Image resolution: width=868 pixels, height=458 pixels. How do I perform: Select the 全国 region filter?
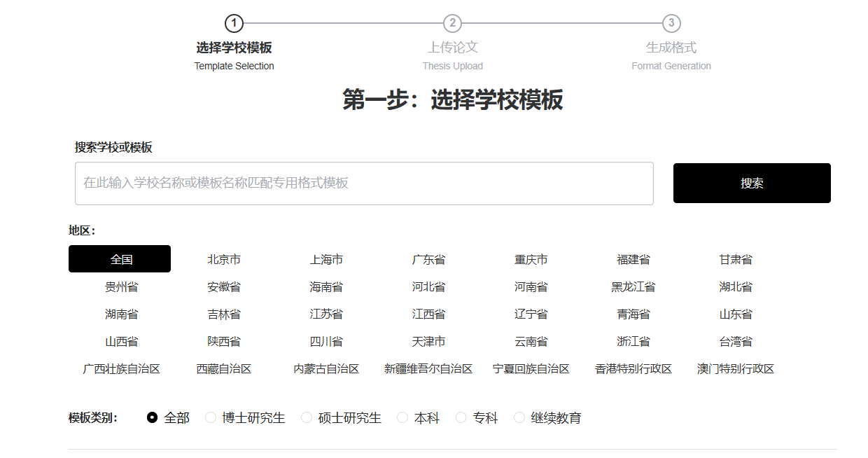pyautogui.click(x=120, y=259)
